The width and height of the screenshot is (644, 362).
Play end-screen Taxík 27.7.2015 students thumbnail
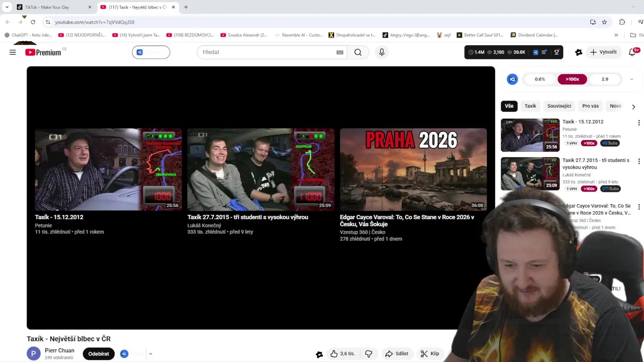pyautogui.click(x=261, y=169)
